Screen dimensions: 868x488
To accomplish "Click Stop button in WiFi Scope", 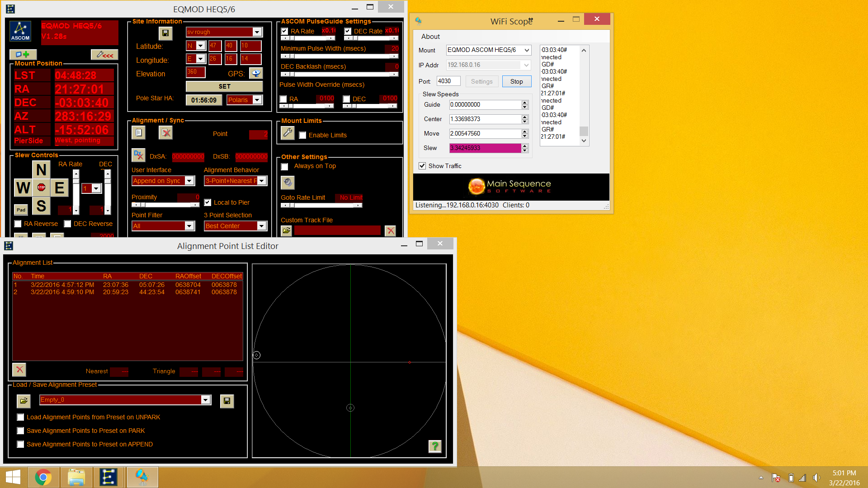I will 517,81.
